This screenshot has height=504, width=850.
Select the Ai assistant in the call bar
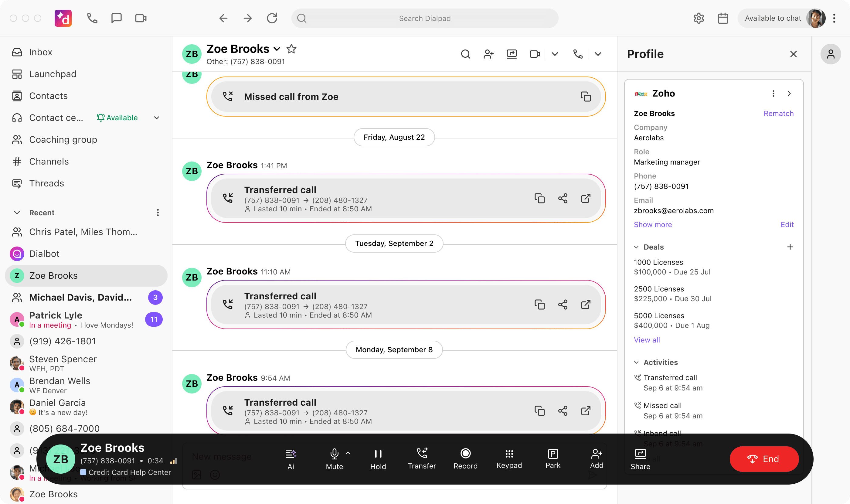click(x=291, y=458)
